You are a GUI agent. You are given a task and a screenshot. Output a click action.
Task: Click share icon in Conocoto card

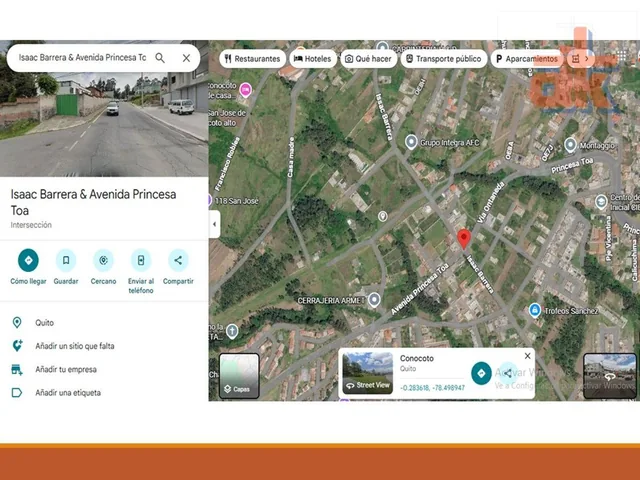click(x=508, y=373)
